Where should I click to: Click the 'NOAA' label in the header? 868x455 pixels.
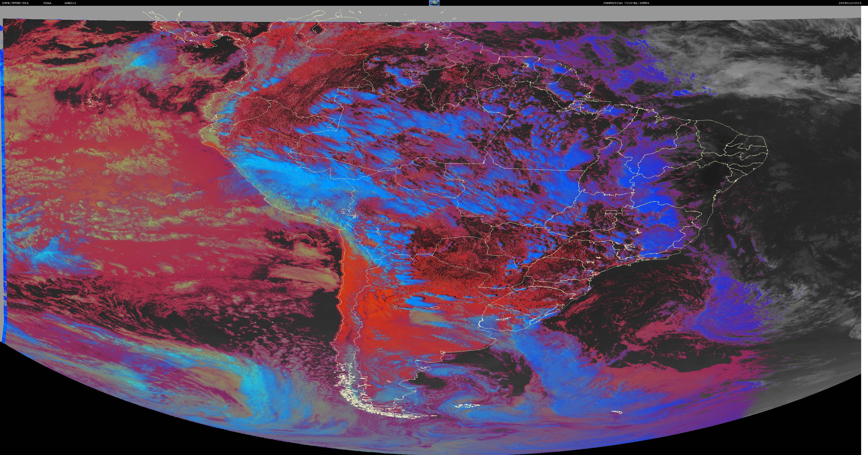pos(48,3)
